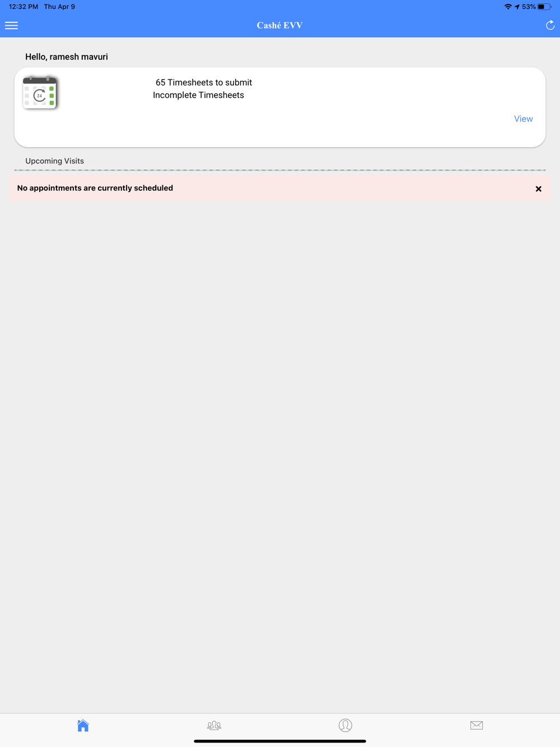Switch to the clients group tab
560x747 pixels.
pyautogui.click(x=214, y=726)
